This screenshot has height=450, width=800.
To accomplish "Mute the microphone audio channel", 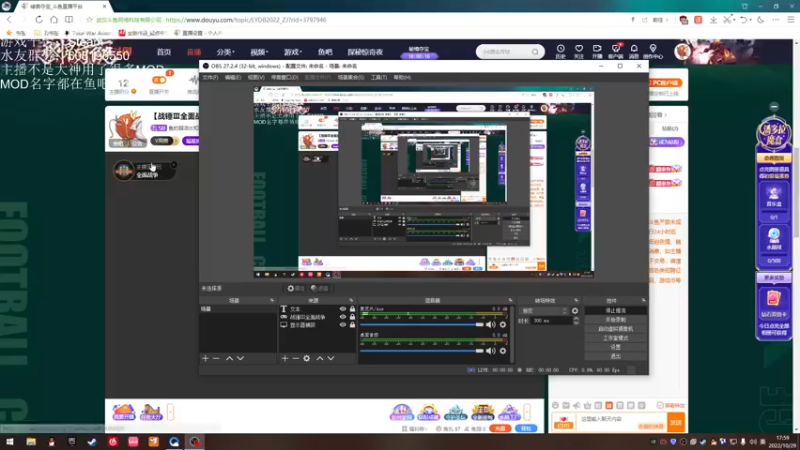I will (x=491, y=324).
